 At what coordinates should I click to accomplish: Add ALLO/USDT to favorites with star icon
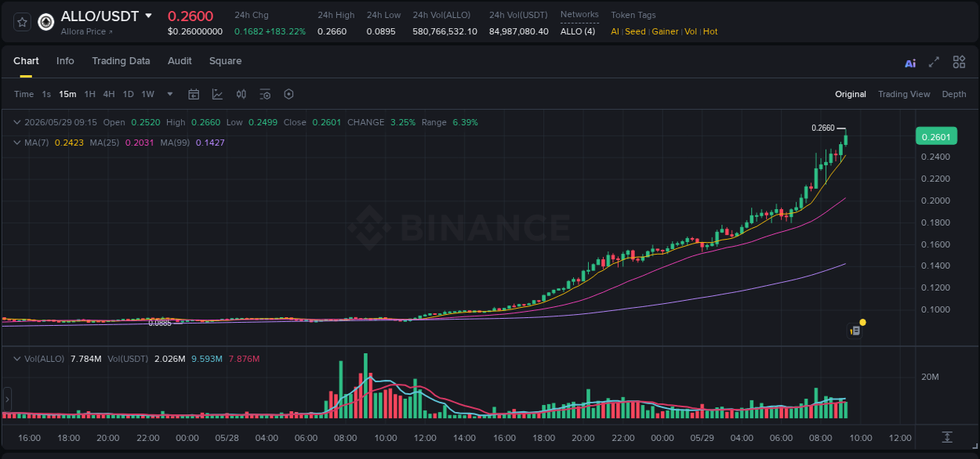pyautogui.click(x=22, y=22)
